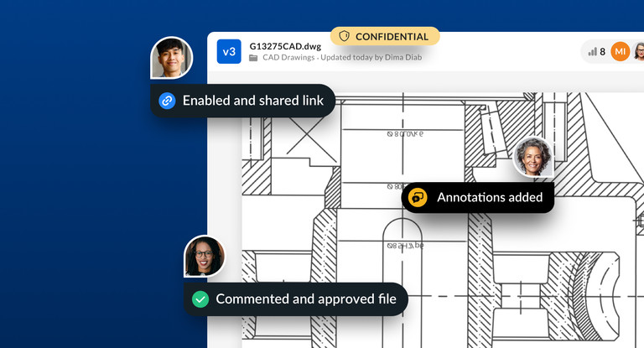Click the gray-haired woman's profile photo
The image size is (644, 348).
point(533,157)
